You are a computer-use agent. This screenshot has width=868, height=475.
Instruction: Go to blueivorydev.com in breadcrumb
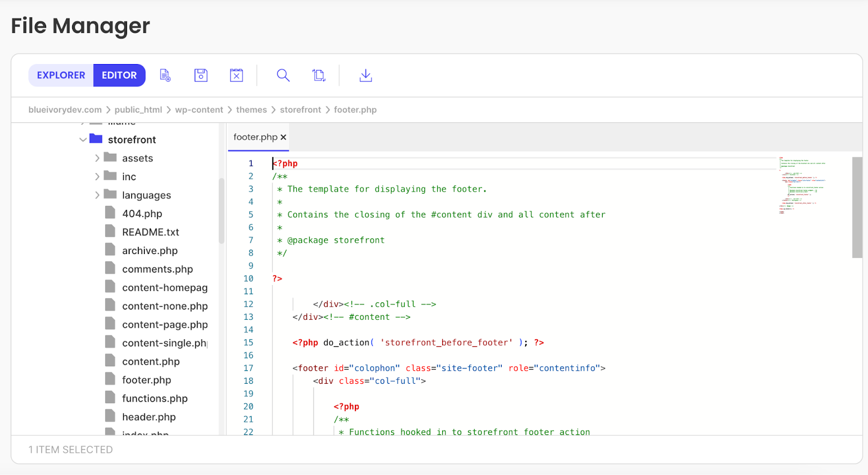click(65, 110)
